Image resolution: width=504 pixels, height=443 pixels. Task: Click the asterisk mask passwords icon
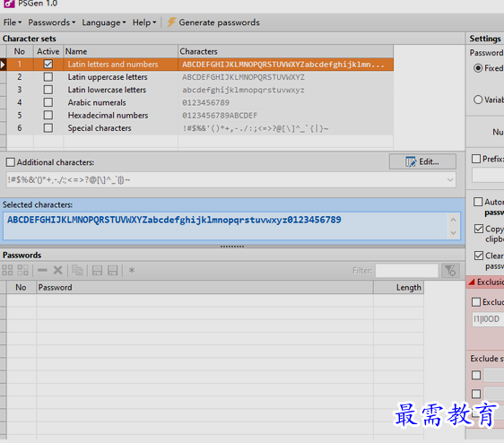pos(132,270)
